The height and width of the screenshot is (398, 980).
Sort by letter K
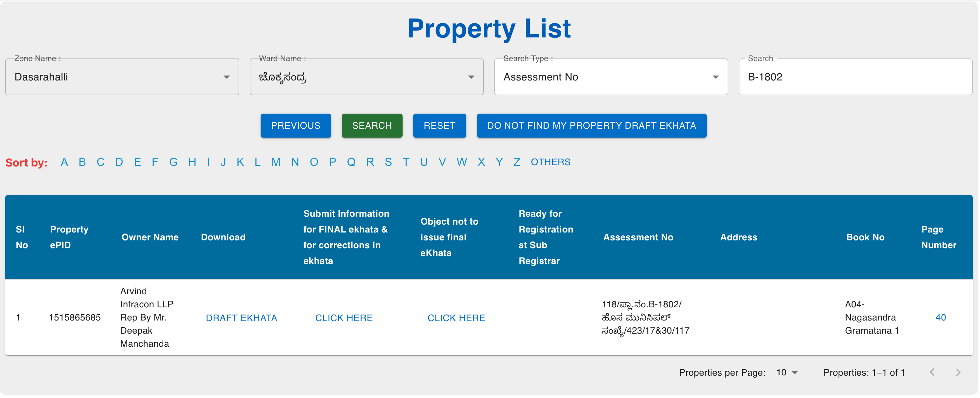pos(241,162)
